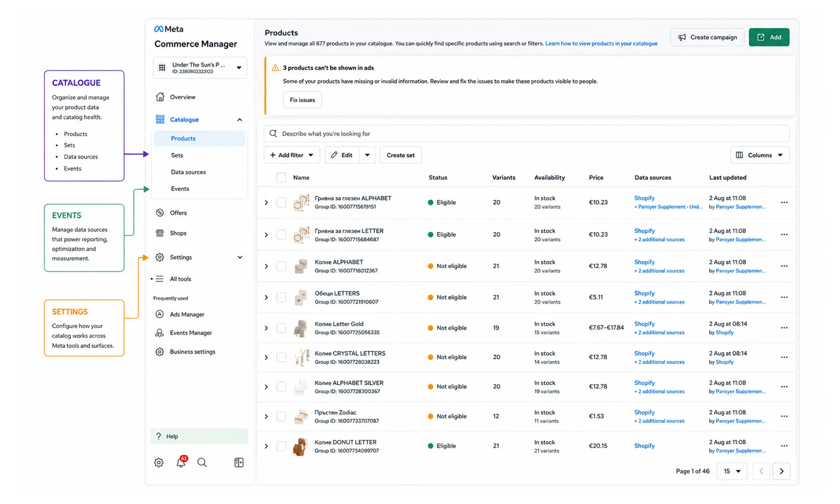This screenshot has width=840, height=504.
Task: Open the Edit dropdown arrow
Action: coord(367,155)
